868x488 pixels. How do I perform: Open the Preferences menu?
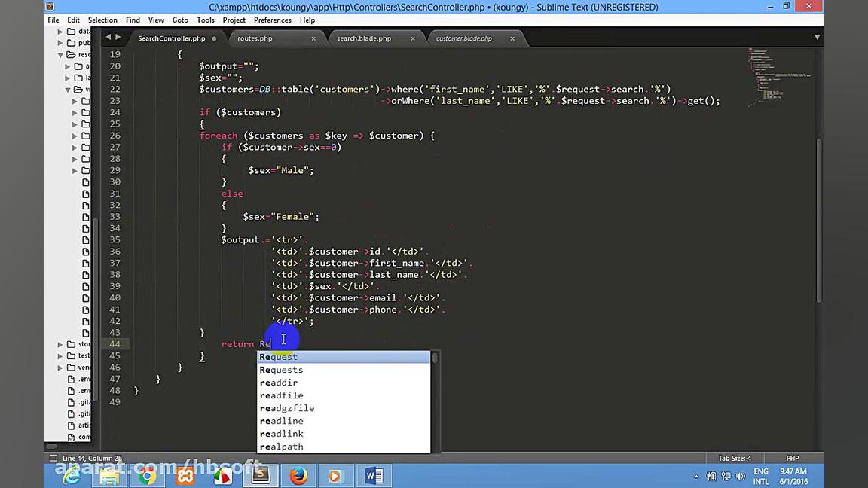click(x=272, y=20)
